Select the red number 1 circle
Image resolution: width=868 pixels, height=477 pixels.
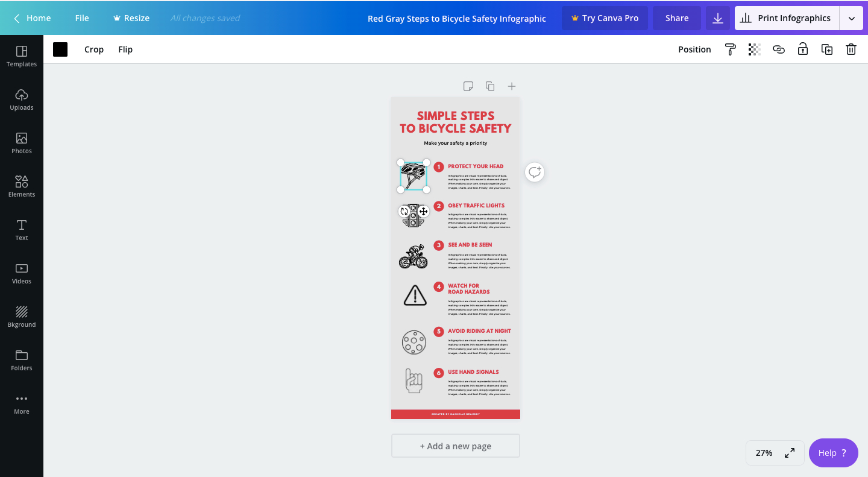[x=439, y=167]
